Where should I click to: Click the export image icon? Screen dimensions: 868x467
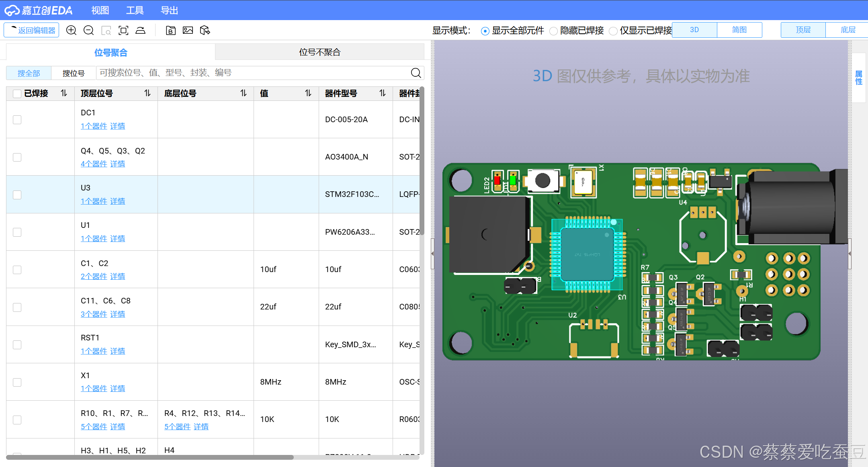[x=188, y=31]
